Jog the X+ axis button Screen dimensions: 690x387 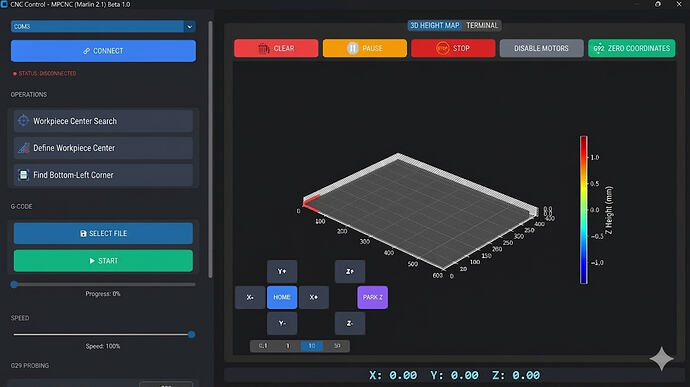[x=314, y=297]
